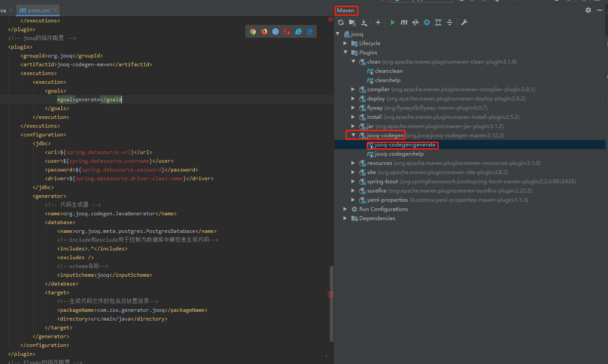This screenshot has width=608, height=364.
Task: Click the directory src/main/java line
Action: pos(112,319)
